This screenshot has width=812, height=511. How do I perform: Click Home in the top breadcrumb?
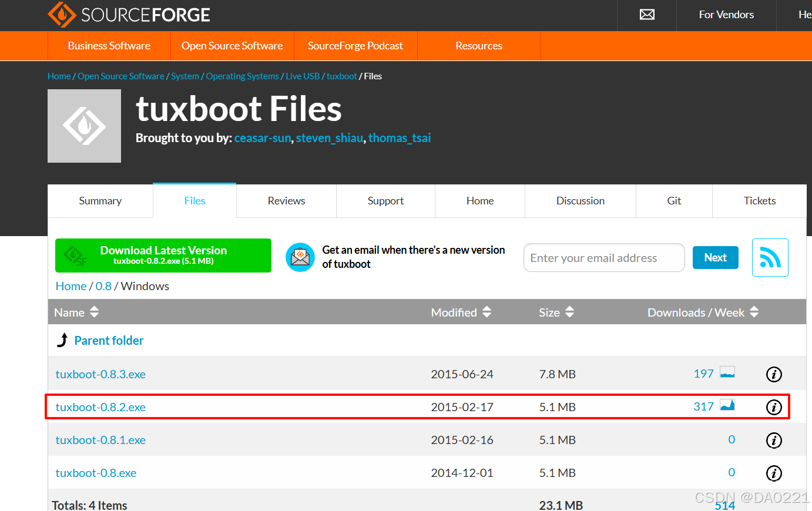coord(59,76)
